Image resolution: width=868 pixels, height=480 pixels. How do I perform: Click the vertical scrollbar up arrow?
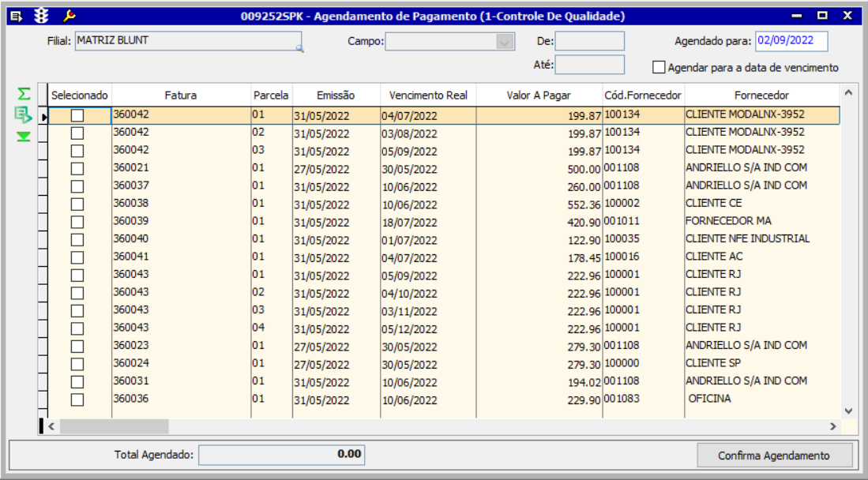[x=848, y=93]
